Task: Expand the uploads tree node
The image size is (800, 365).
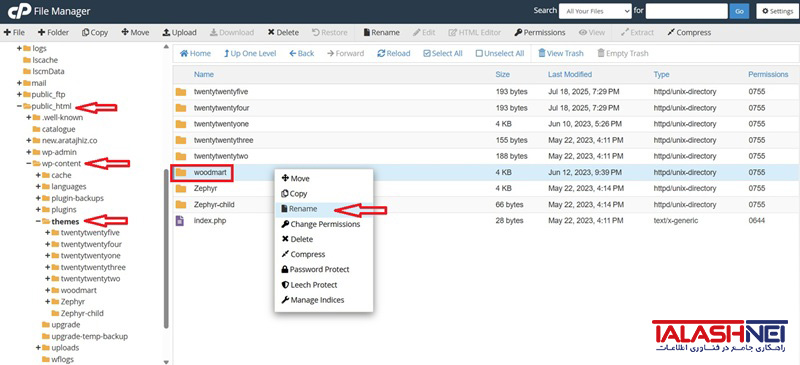Action: click(38, 348)
